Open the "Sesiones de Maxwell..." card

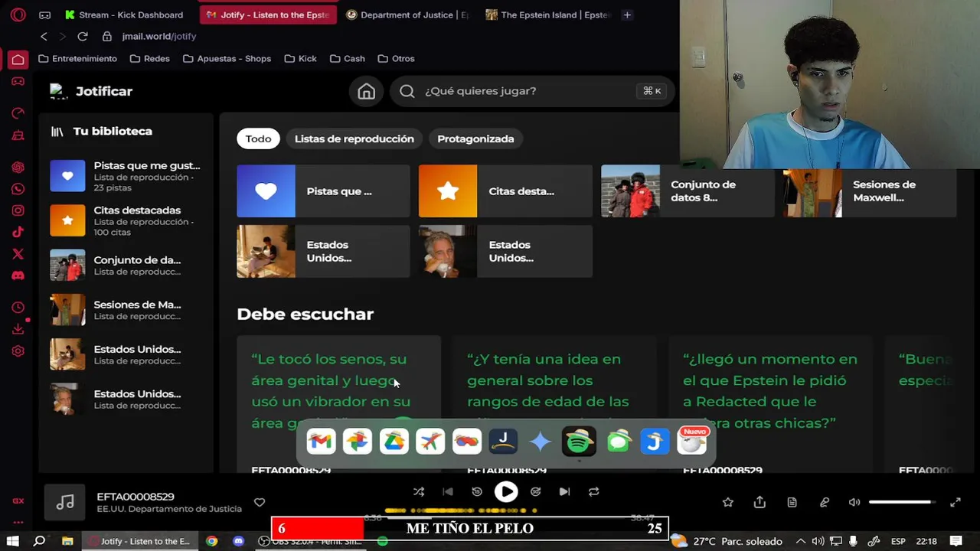tap(870, 191)
